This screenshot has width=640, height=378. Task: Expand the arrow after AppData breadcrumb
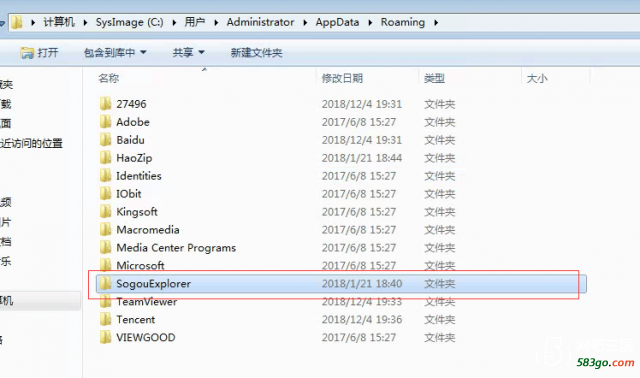[x=370, y=22]
